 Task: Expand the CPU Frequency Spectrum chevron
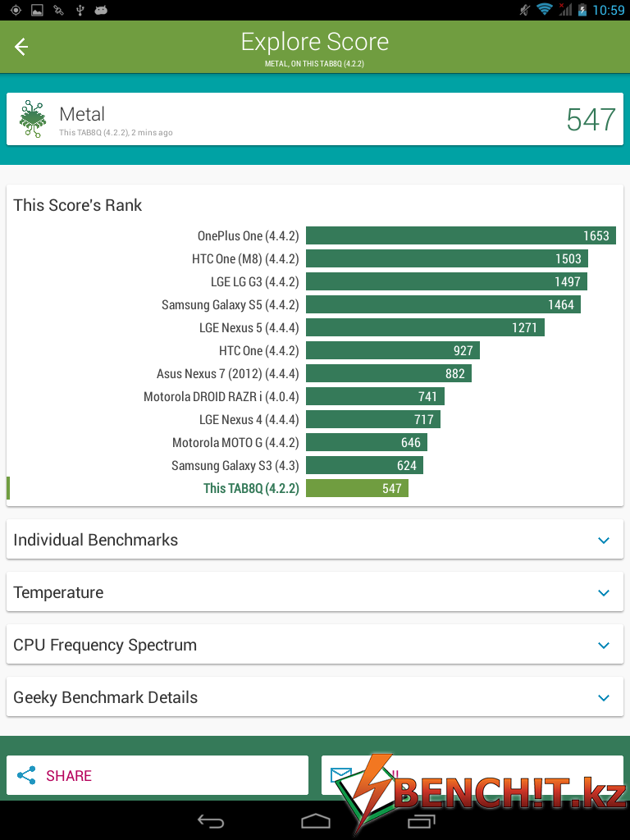click(604, 645)
